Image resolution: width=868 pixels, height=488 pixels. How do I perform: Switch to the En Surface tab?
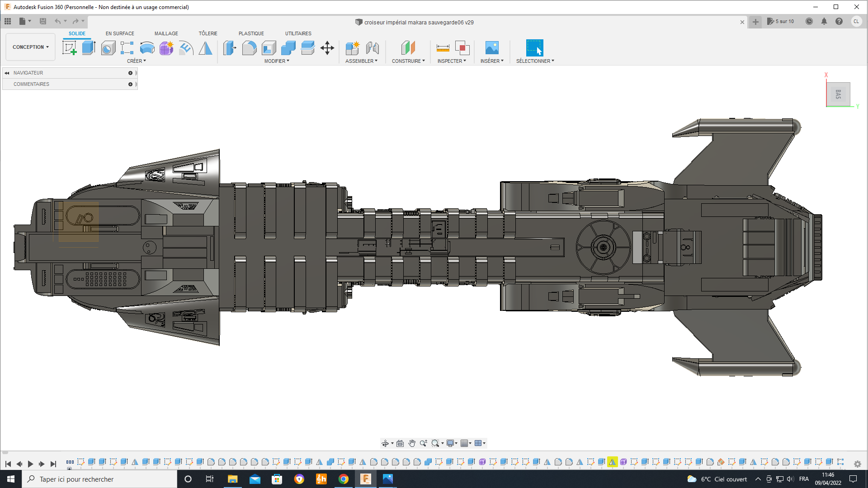120,33
